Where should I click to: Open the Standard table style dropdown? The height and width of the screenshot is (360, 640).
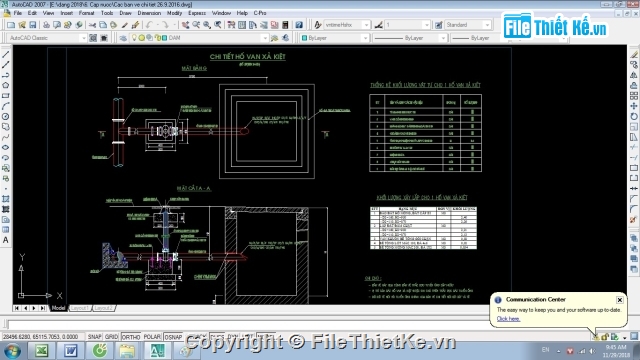click(487, 25)
